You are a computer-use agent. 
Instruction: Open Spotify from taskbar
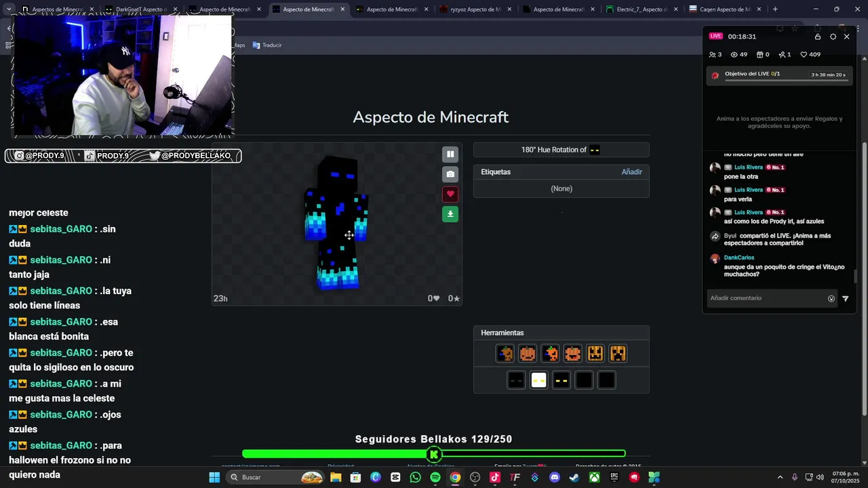click(x=435, y=477)
